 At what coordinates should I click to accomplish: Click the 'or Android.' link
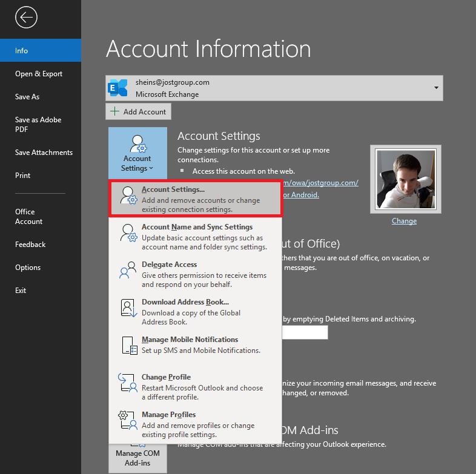(x=301, y=195)
